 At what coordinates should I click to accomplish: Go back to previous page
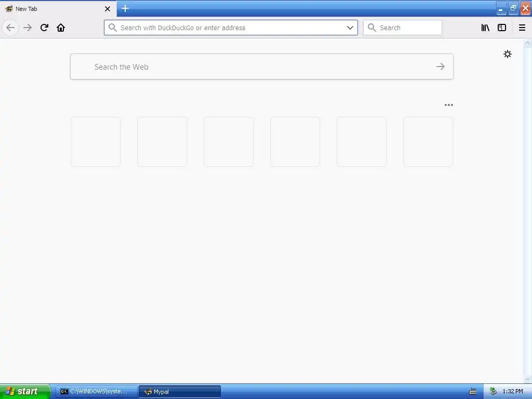pyautogui.click(x=10, y=28)
